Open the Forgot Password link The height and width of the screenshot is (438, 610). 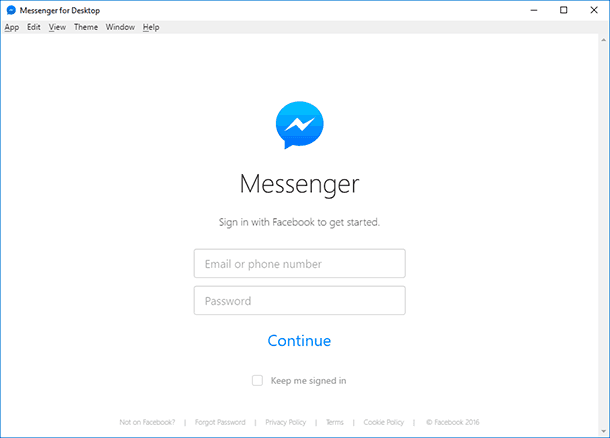(220, 422)
